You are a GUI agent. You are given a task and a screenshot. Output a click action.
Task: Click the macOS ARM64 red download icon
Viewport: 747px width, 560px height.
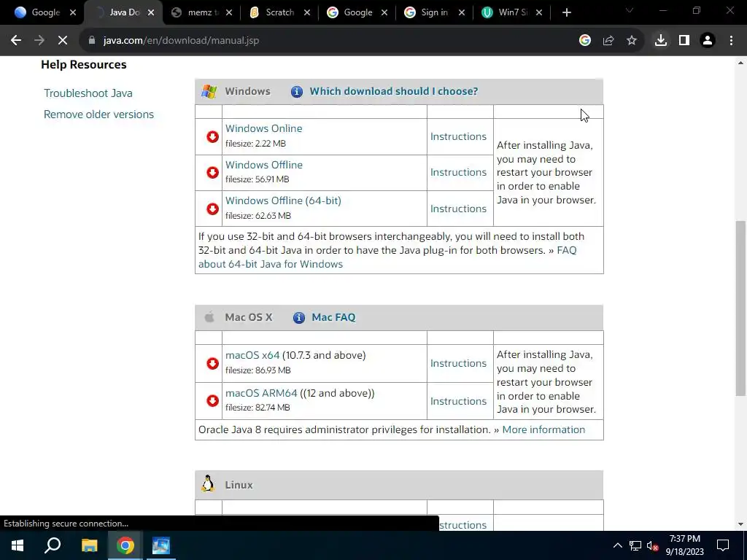click(212, 401)
